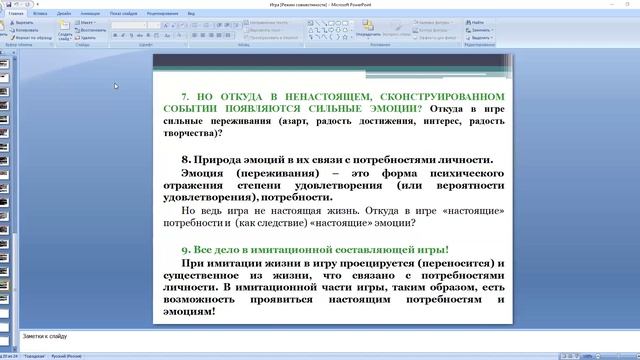Click the Clear formatting icon

click(182, 25)
